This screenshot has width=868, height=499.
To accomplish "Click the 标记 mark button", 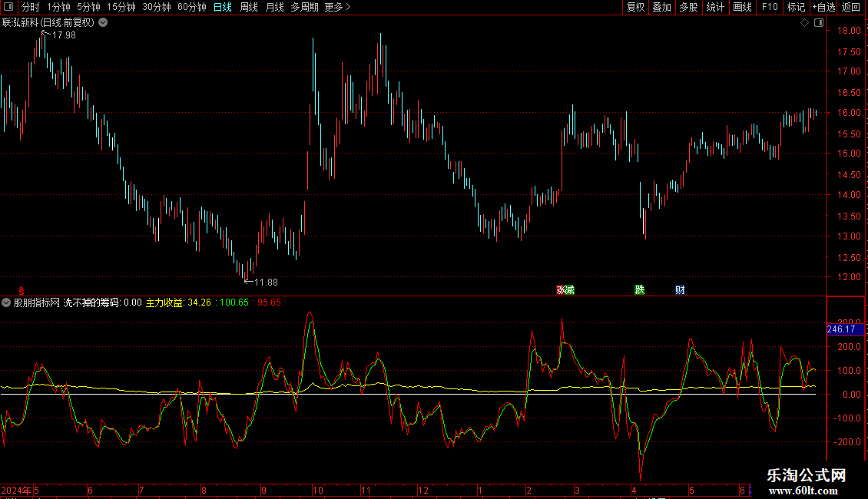I will pyautogui.click(x=796, y=7).
